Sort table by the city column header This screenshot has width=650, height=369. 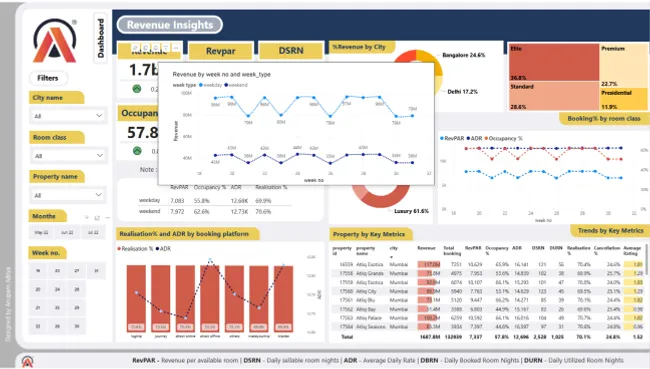tap(393, 248)
